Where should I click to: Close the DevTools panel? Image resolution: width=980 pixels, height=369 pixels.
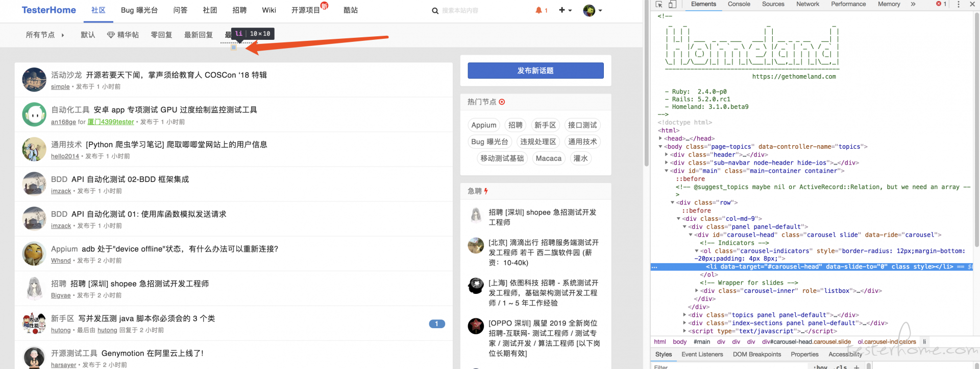972,4
